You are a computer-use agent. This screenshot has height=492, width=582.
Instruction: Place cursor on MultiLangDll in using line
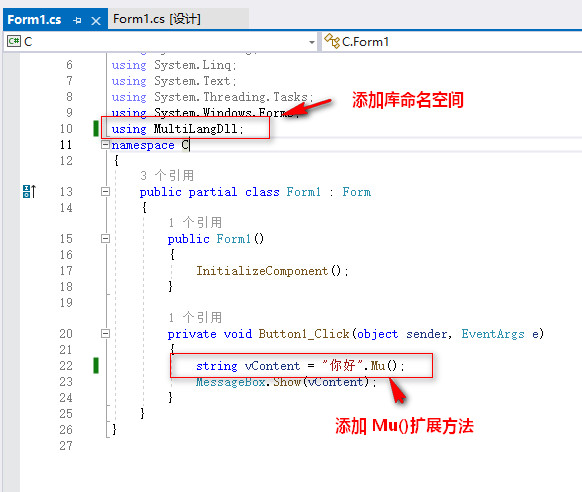pyautogui.click(x=195, y=129)
